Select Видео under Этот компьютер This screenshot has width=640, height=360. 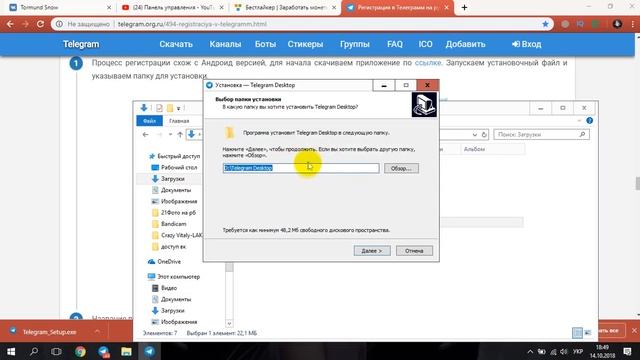(x=164, y=288)
